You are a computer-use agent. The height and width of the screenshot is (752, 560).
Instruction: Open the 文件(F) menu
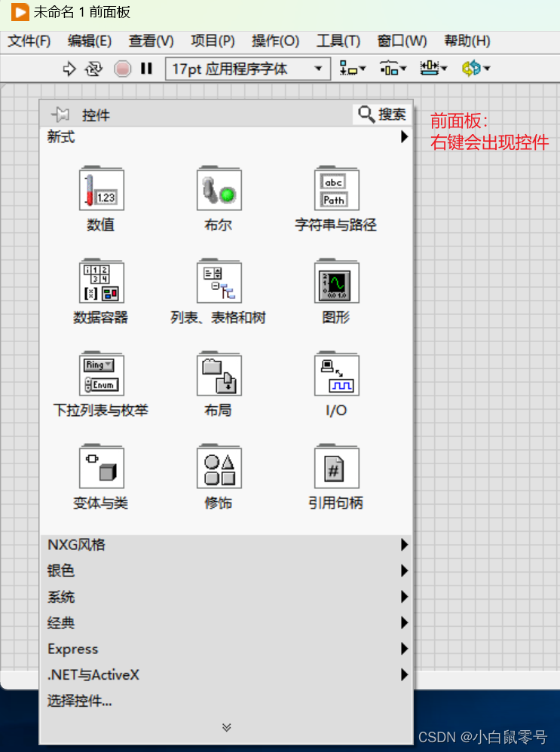tap(29, 41)
